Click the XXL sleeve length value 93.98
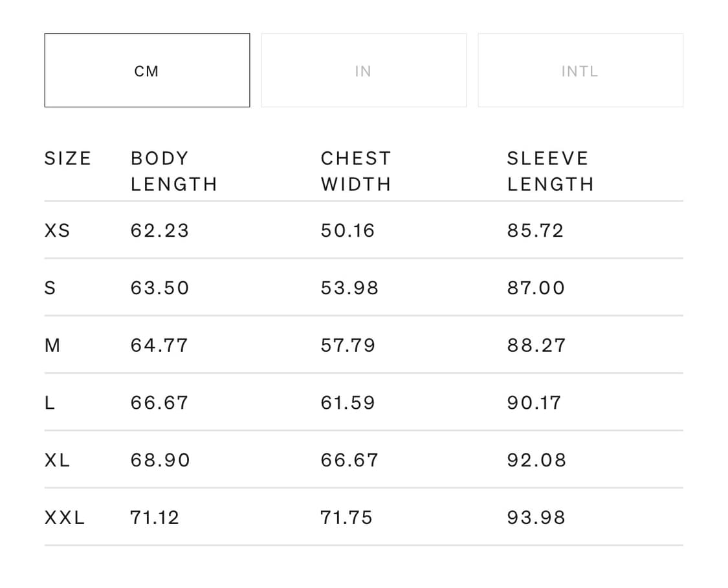The image size is (728, 588). click(536, 517)
